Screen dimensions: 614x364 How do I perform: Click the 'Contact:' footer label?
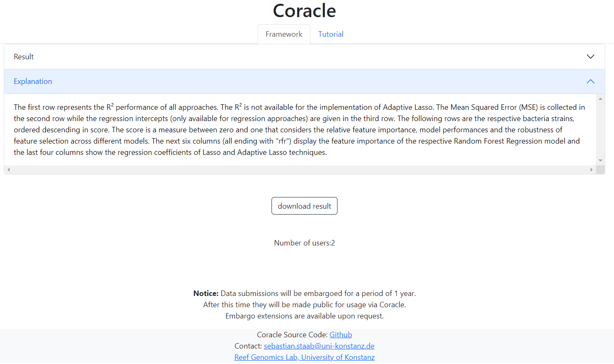pos(248,346)
